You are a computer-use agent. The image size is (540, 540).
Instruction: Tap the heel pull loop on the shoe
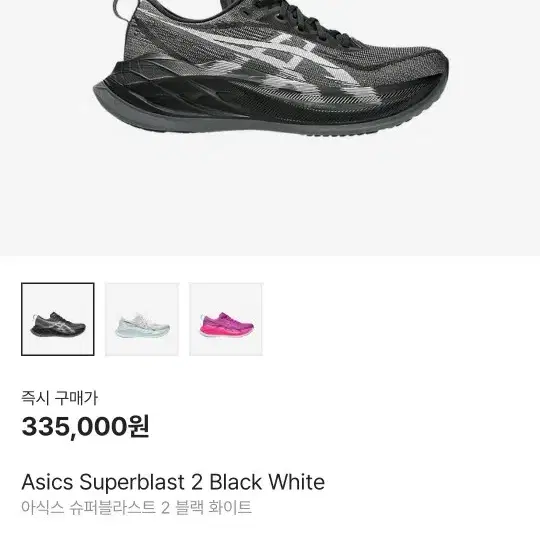121,10
